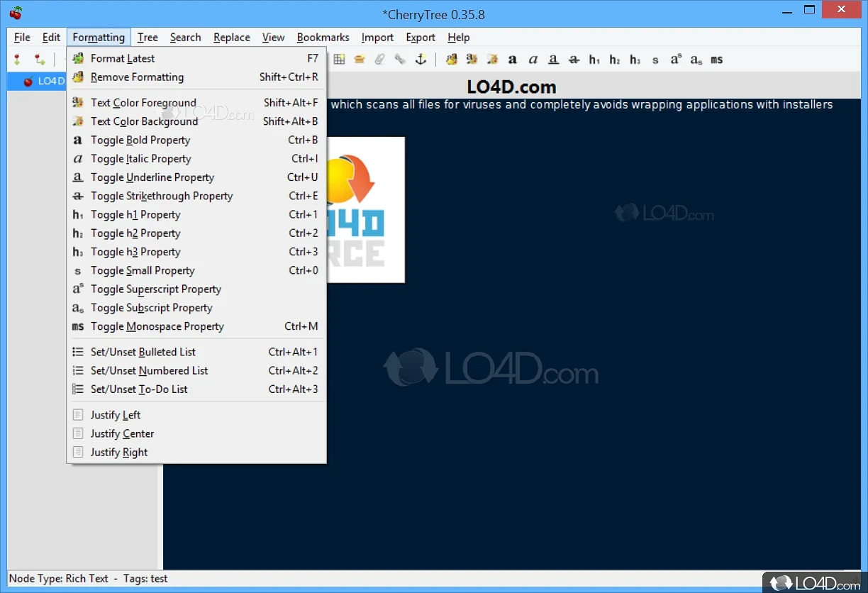Select the LO4D node in tree
The width and height of the screenshot is (868, 593).
click(51, 81)
